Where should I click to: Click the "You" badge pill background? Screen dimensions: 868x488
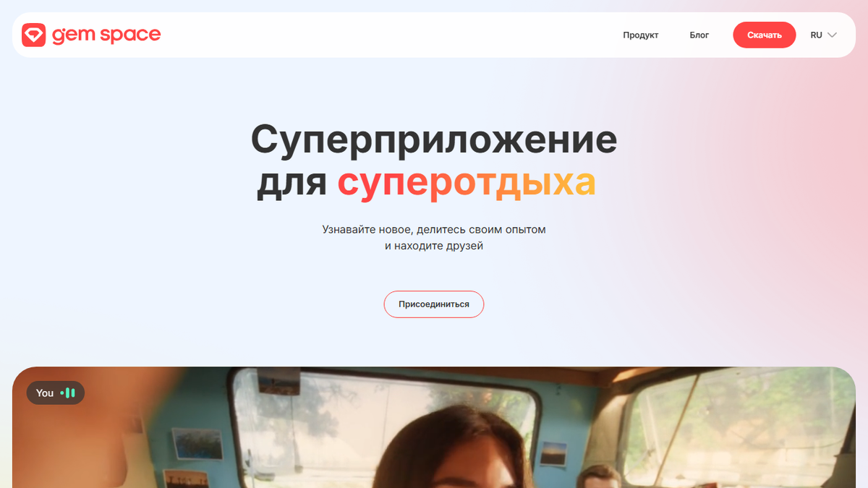[x=56, y=393]
